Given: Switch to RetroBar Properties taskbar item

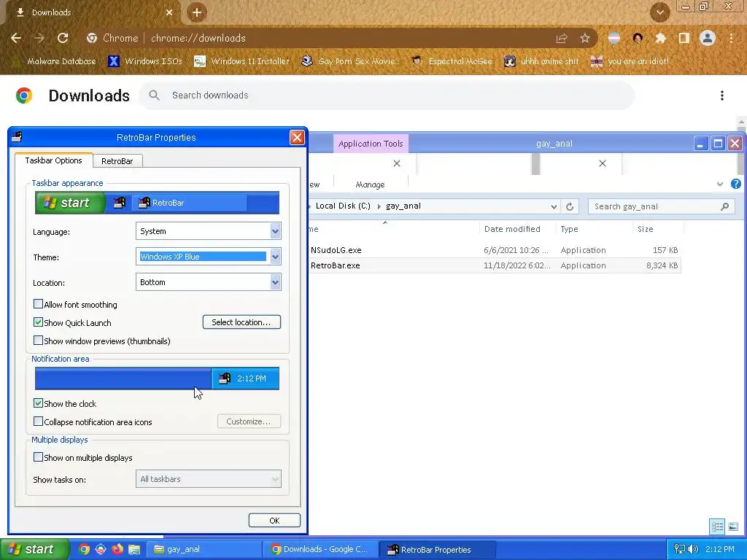Looking at the screenshot, I should [x=438, y=549].
